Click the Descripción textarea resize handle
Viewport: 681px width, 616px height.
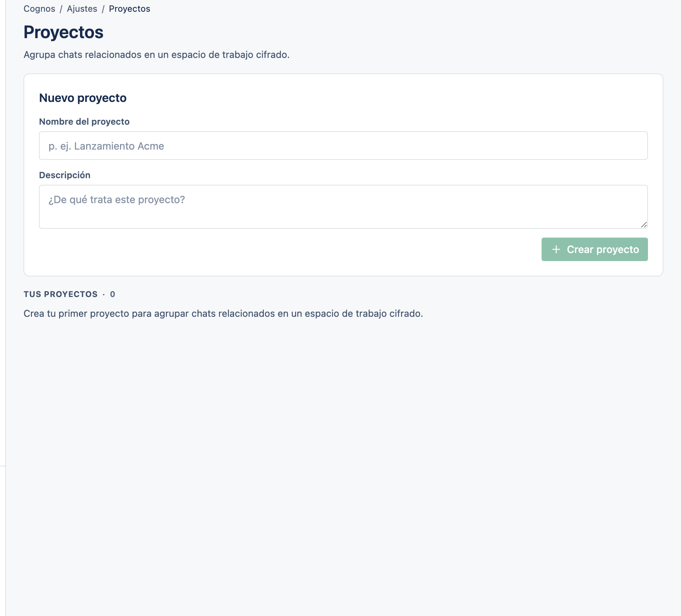click(644, 224)
